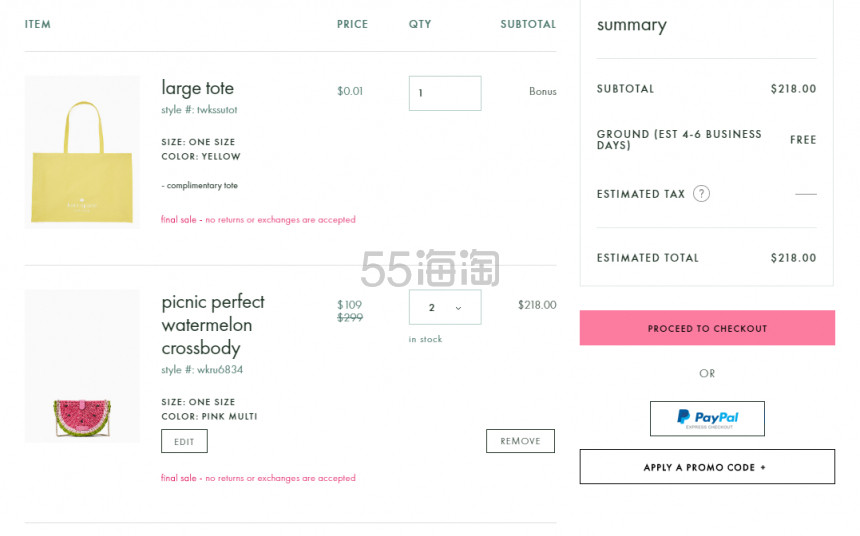860x536 pixels.
Task: Click the in stock status text
Action: click(x=425, y=339)
